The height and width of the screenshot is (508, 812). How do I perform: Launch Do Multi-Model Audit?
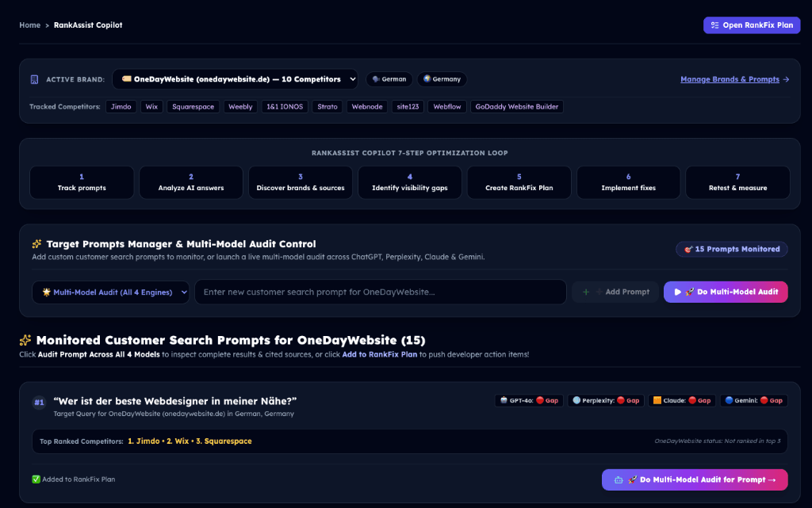[726, 292]
